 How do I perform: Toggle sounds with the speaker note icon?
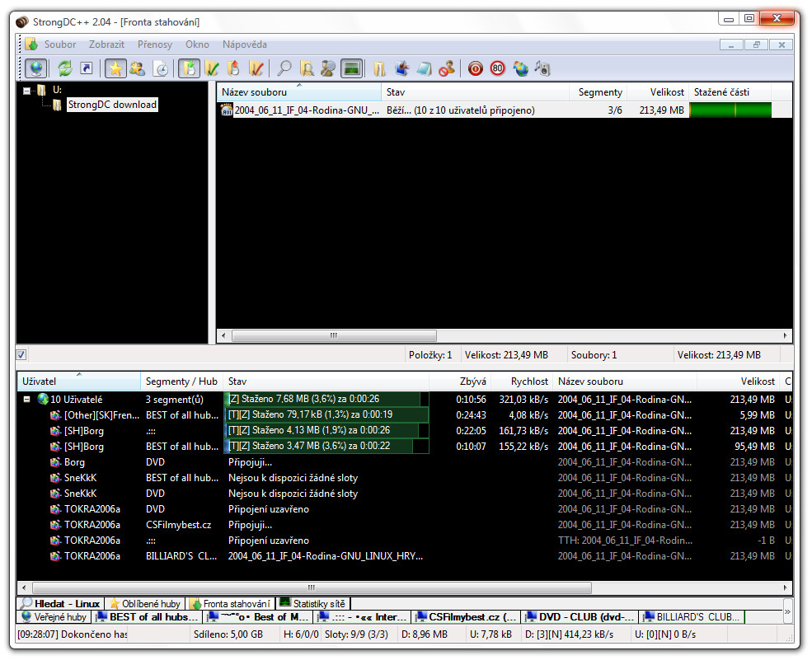542,68
